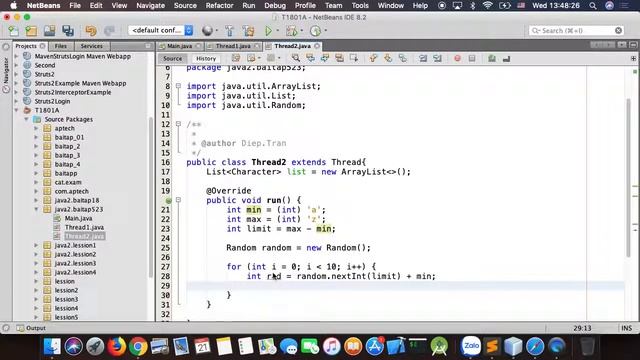Screen dimensions: 640x360
Task: Open the Main.java editor tab
Action: point(179,46)
